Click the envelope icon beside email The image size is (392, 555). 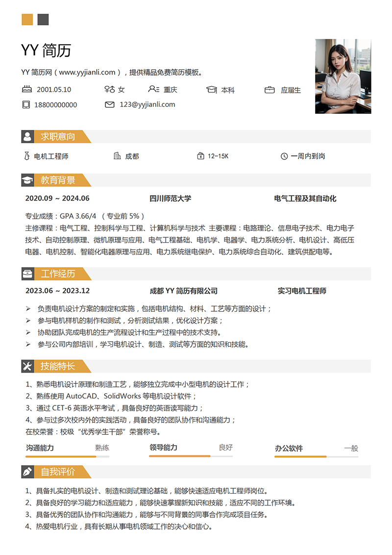point(110,104)
